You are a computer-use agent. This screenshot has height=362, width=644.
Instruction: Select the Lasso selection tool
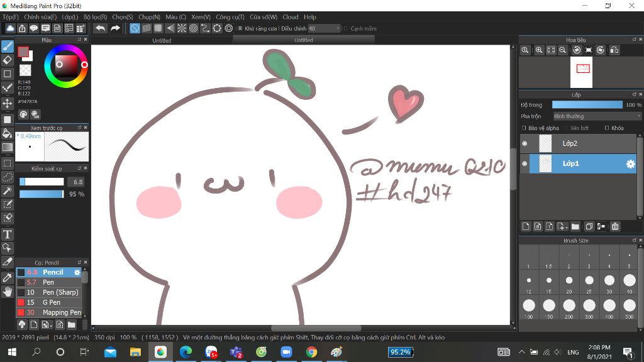coord(8,177)
